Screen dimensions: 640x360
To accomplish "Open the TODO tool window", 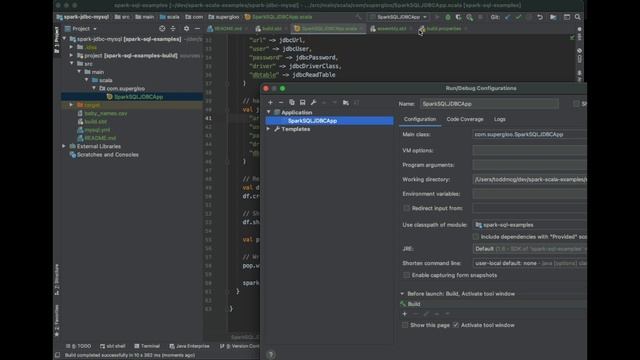I will coord(78,346).
